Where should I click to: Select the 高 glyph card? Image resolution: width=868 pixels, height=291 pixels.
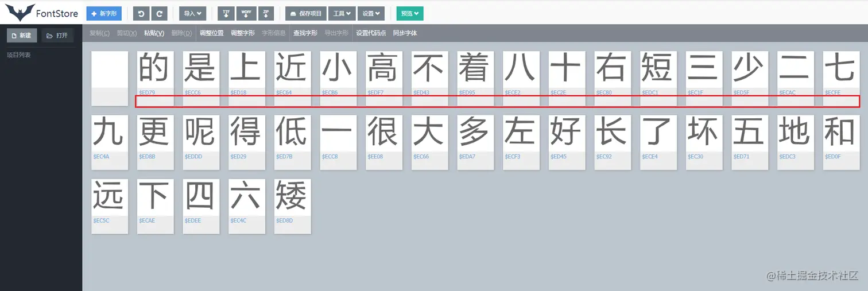click(384, 78)
